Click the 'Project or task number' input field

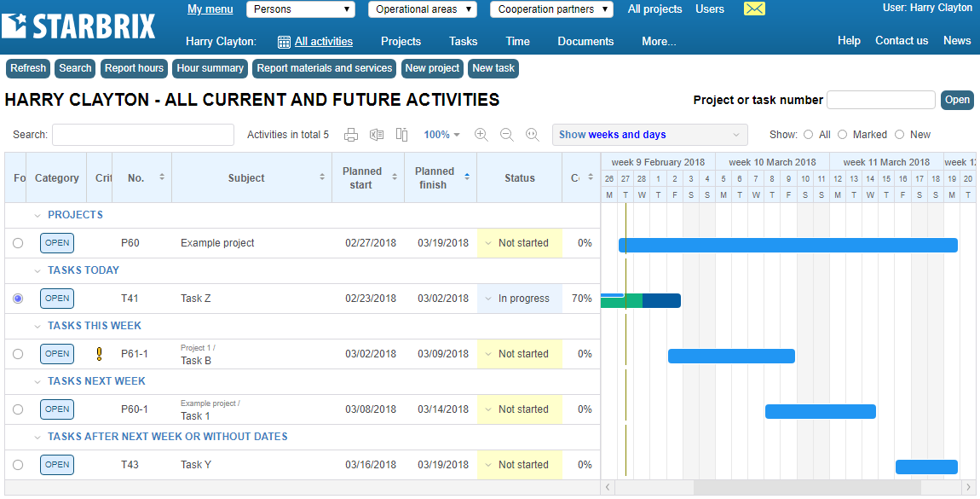880,100
